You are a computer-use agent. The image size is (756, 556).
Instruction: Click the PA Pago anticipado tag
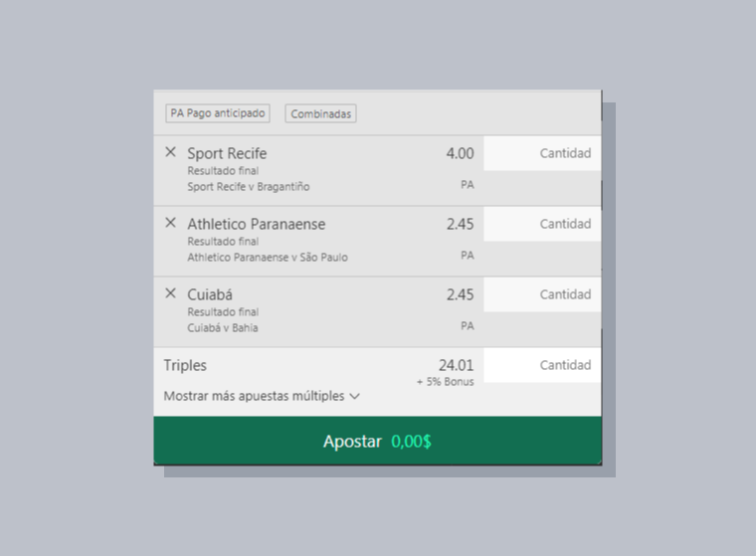tap(218, 113)
